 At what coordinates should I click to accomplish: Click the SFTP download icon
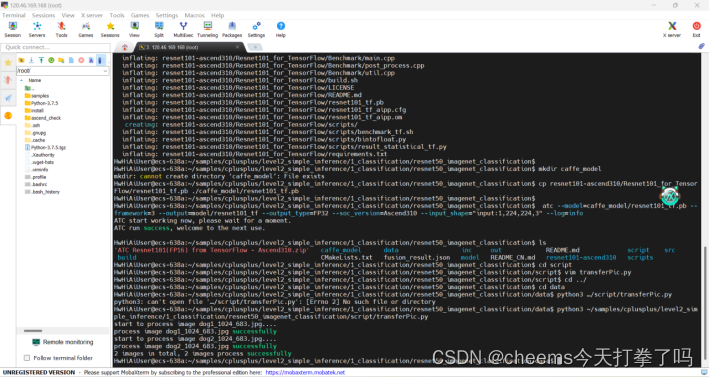tap(31, 60)
